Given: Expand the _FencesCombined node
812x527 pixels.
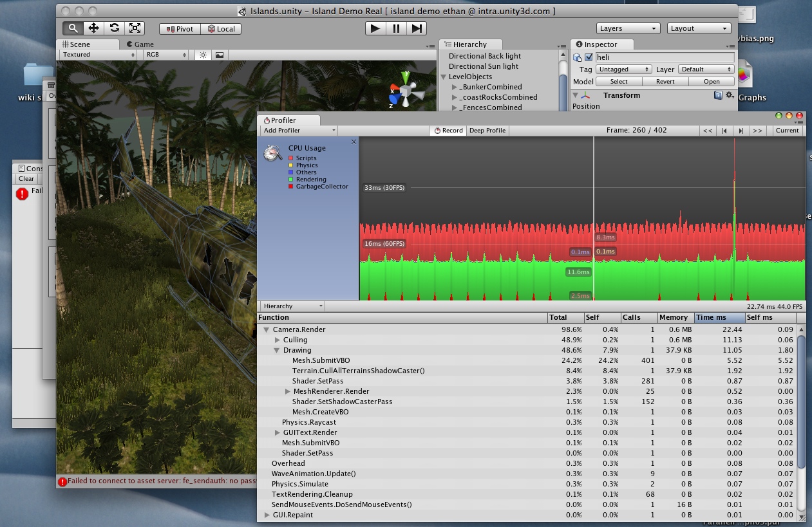Looking at the screenshot, I should coord(454,107).
